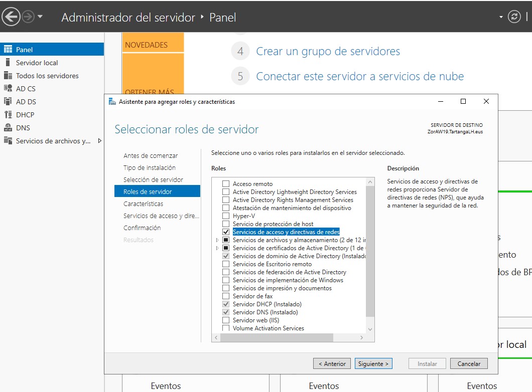Select Servidor DNS (Instalado) row text
Viewport: 532px width, 392px height.
[x=265, y=312]
